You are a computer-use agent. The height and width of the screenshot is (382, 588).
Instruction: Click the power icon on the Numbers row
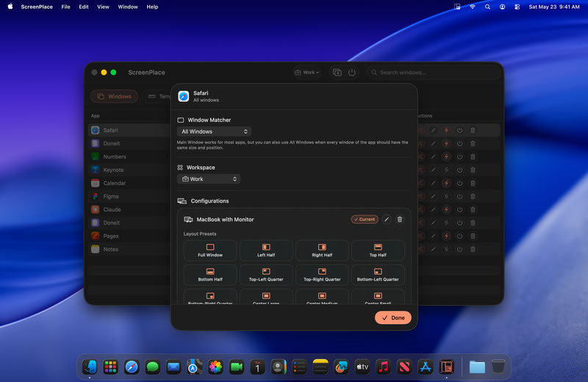(x=459, y=156)
